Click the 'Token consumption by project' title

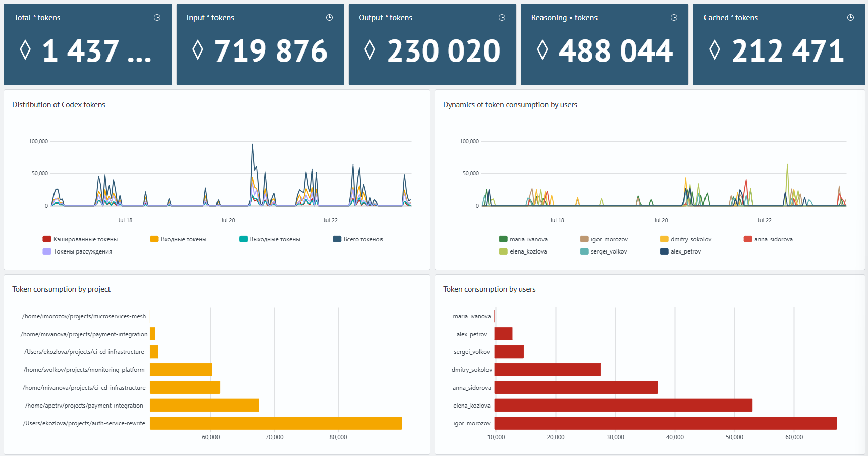pos(61,289)
